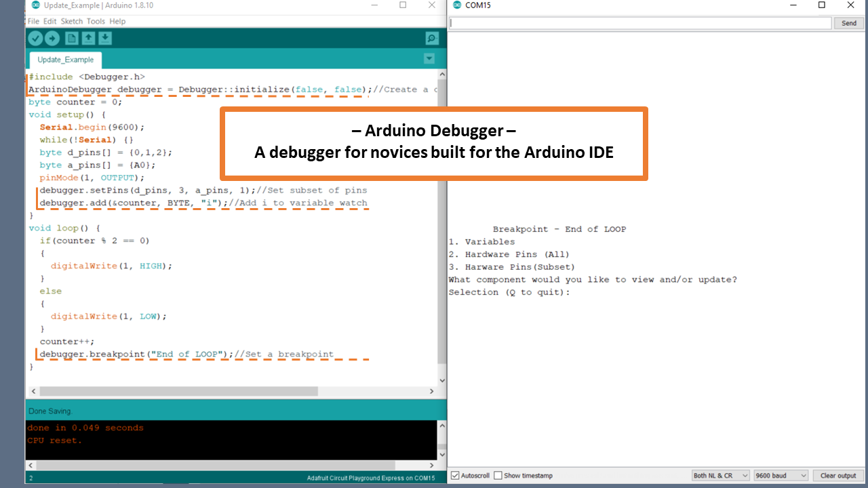This screenshot has height=488, width=868.
Task: Open the Tools menu
Action: point(96,22)
